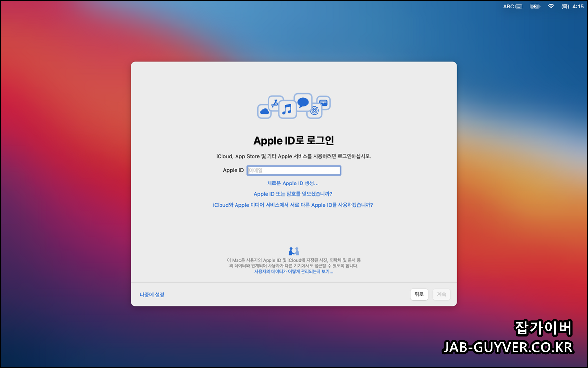
Task: Click the Wallet card icon in header graphic
Action: click(323, 103)
